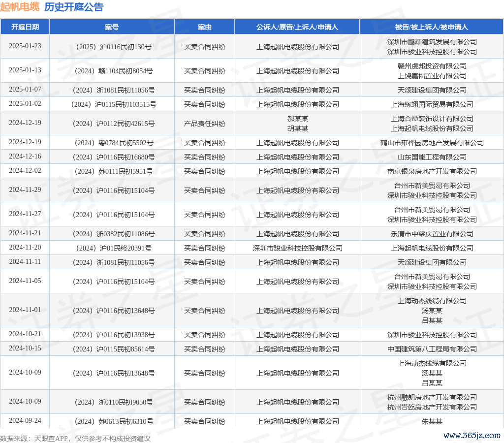Click defendant 南京银泉房地产开发有限公司
Viewport: 504px width, 443px height.
coord(432,171)
